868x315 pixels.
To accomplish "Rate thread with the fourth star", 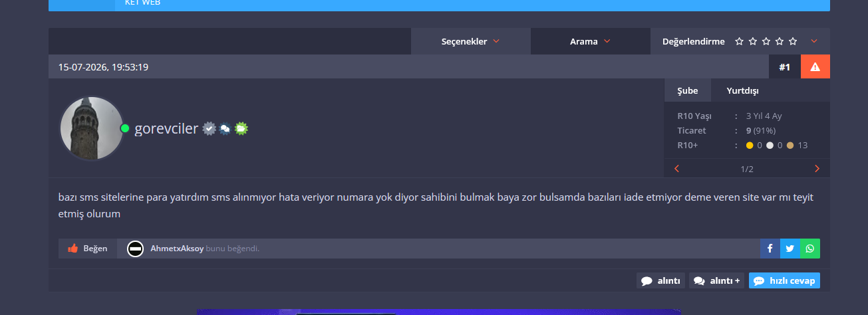I will point(779,41).
